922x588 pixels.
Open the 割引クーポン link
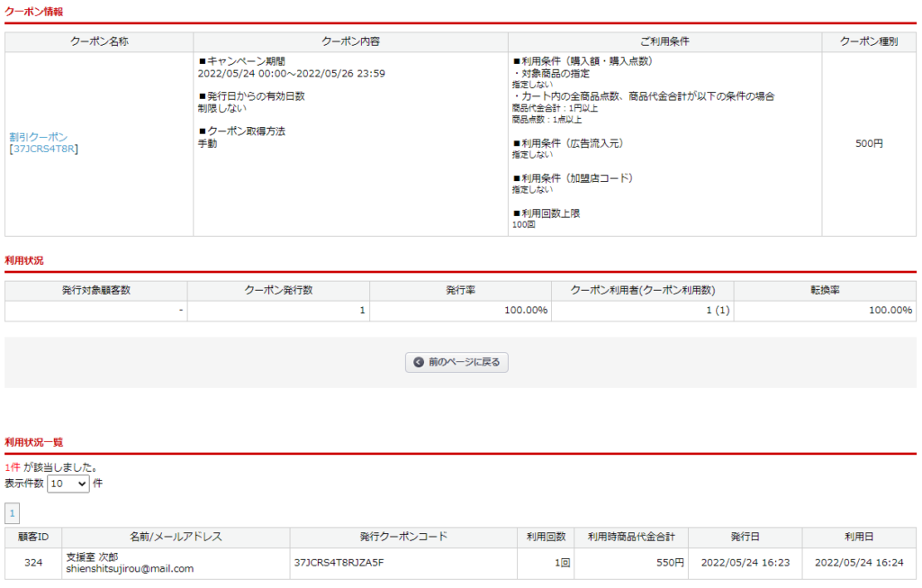coord(39,137)
